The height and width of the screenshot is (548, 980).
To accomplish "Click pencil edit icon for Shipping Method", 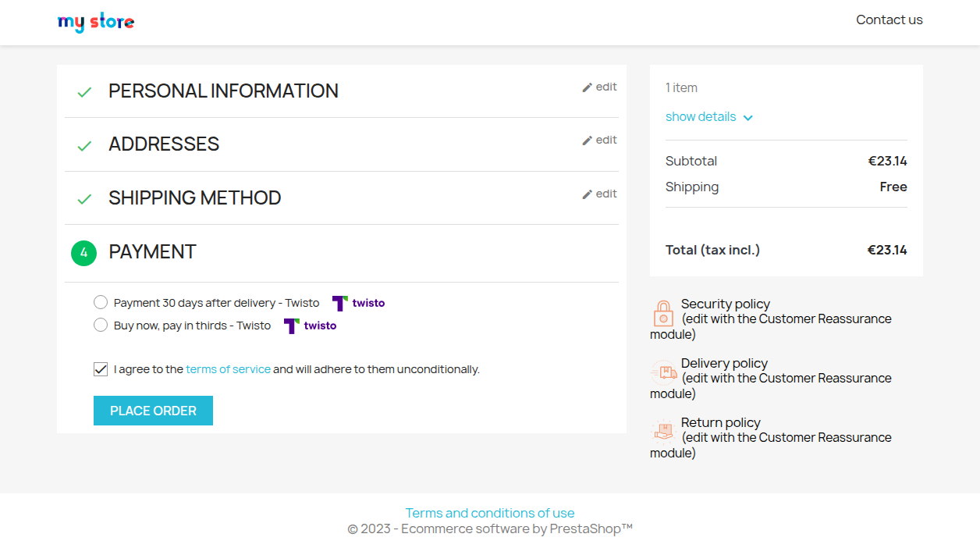I will point(588,194).
